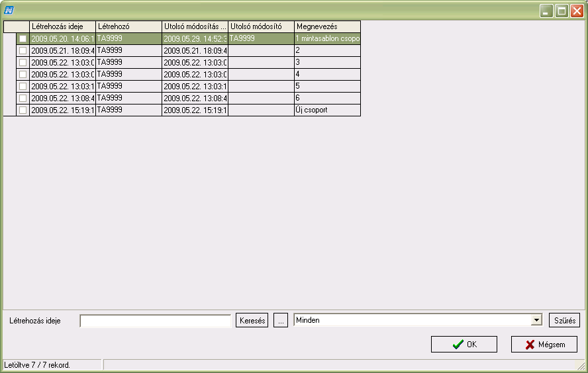Select cell '1 mintasablon csopo'

(327, 38)
